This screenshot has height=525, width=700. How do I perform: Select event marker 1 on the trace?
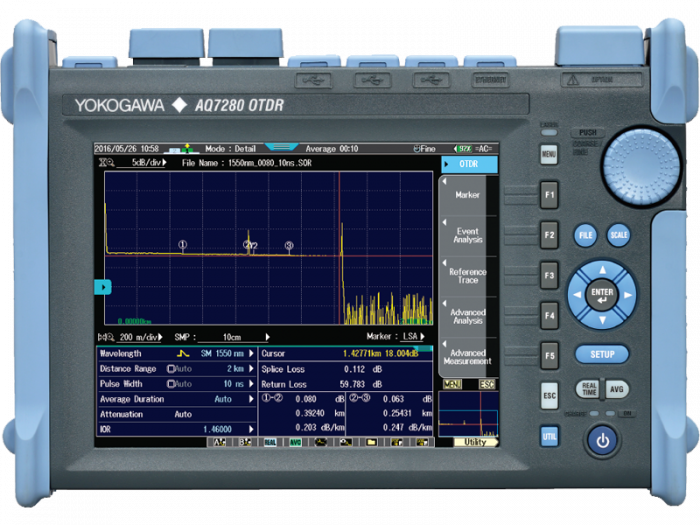(x=183, y=245)
